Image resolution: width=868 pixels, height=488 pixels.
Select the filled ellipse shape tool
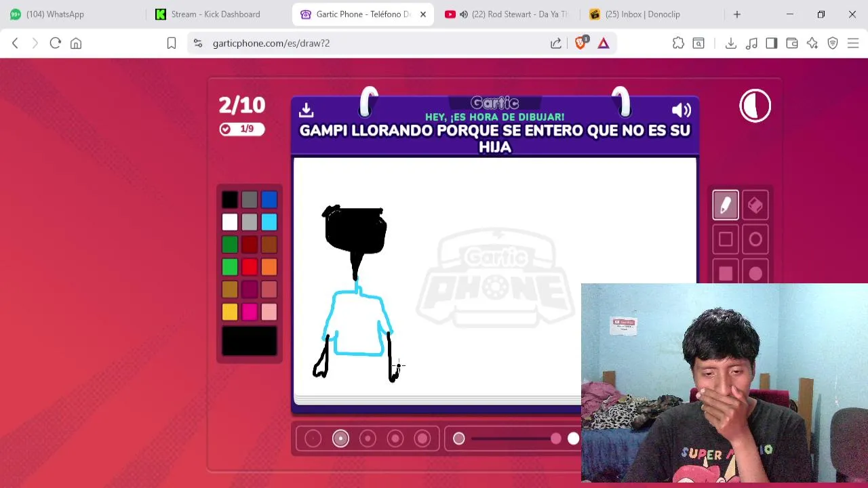coord(755,272)
